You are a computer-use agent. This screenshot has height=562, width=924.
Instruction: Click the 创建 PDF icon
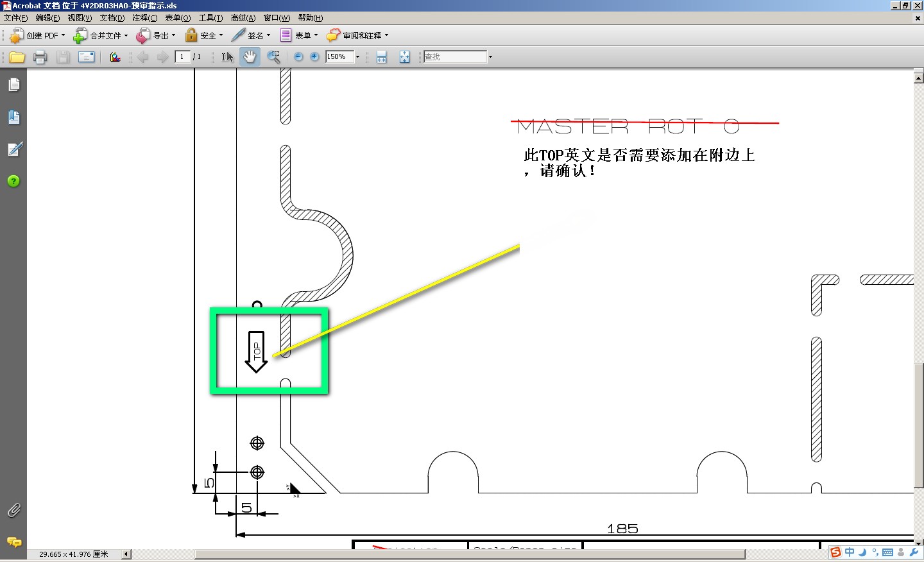(17, 36)
